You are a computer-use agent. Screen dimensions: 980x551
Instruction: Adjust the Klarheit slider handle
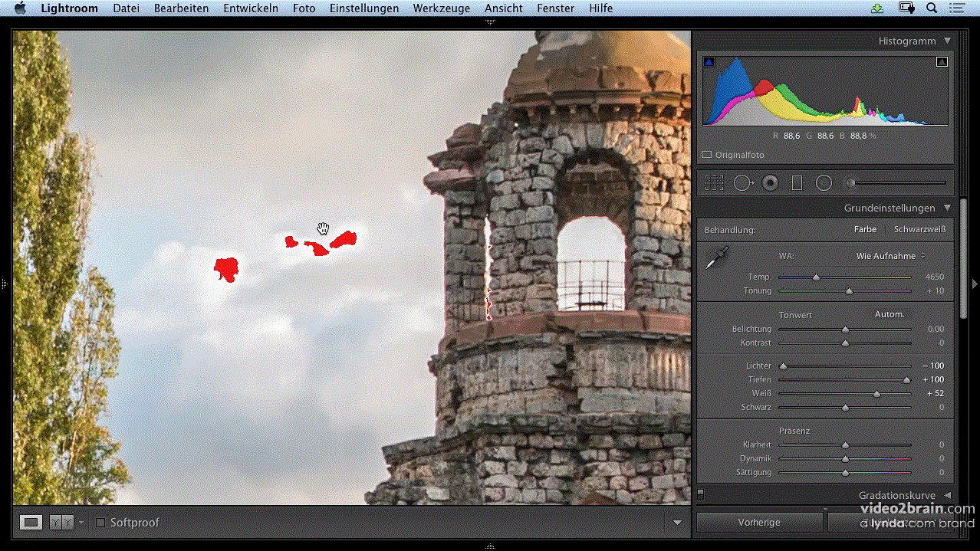coord(845,445)
